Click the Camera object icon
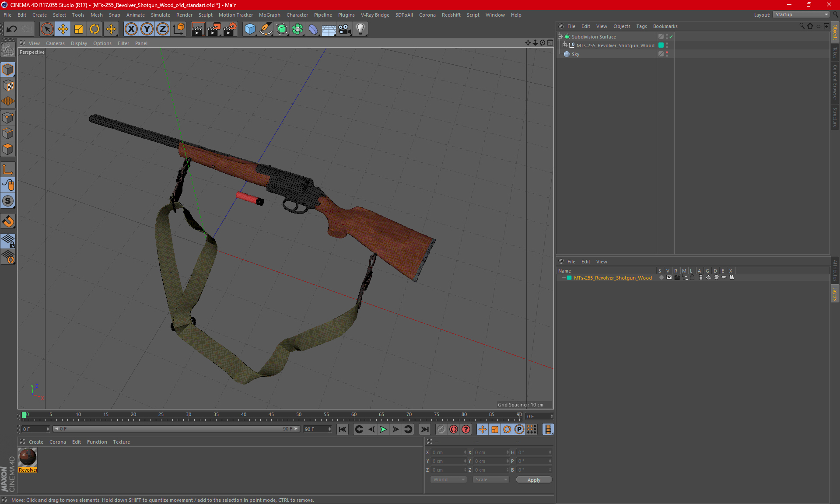The width and height of the screenshot is (840, 504). [344, 29]
